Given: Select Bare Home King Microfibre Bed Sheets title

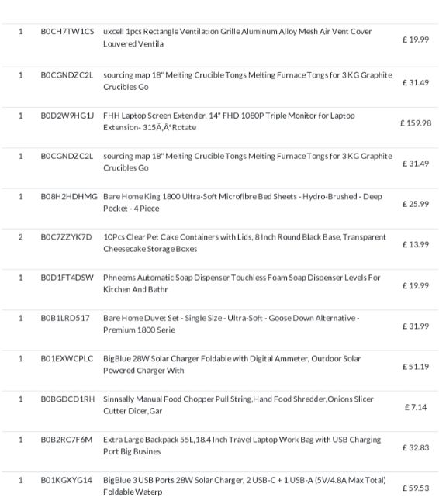Looking at the screenshot, I should coord(243,202).
